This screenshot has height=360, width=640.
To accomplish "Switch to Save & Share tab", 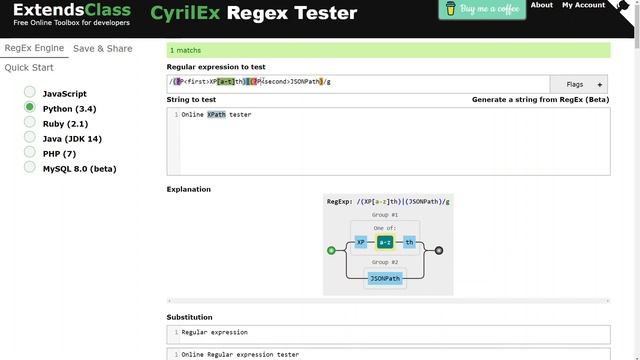I will click(x=102, y=49).
